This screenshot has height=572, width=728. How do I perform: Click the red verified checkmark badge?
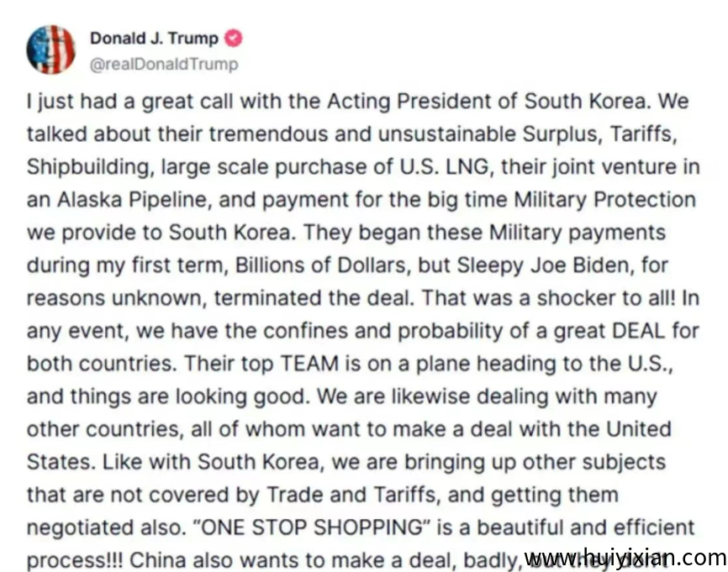pyautogui.click(x=236, y=39)
